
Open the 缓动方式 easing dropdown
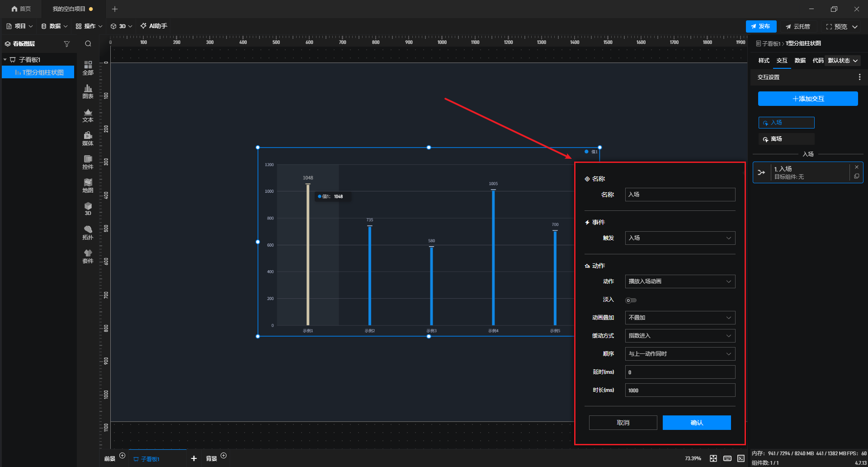click(680, 336)
